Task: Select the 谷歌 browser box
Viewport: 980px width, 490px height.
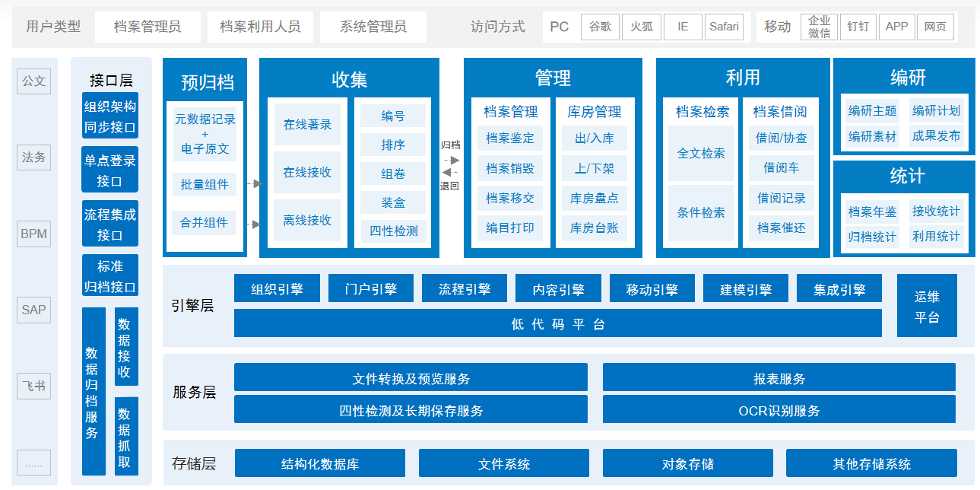Action: pos(601,27)
